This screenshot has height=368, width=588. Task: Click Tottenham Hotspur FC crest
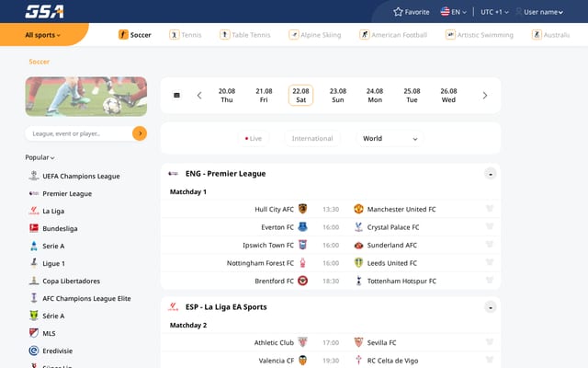click(358, 281)
